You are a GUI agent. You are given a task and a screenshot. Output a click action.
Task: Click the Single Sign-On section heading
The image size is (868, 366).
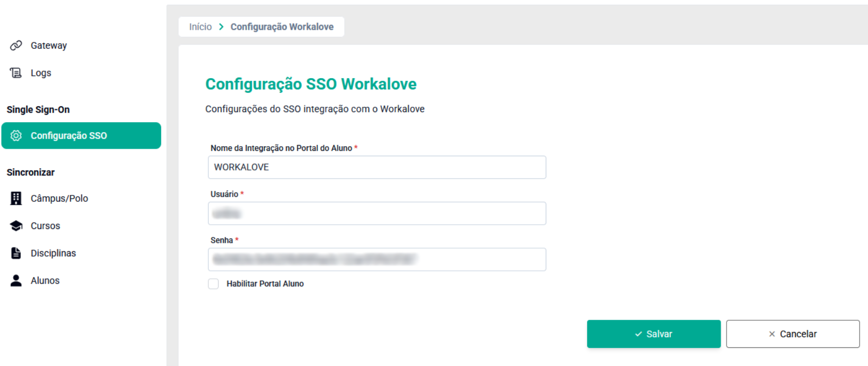point(38,109)
